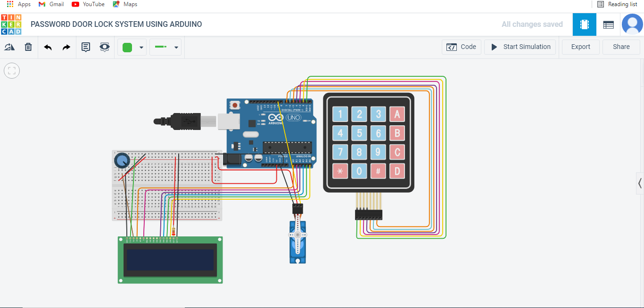This screenshot has width=644, height=308.
Task: Click the Arduino reset button
Action: pos(235,106)
